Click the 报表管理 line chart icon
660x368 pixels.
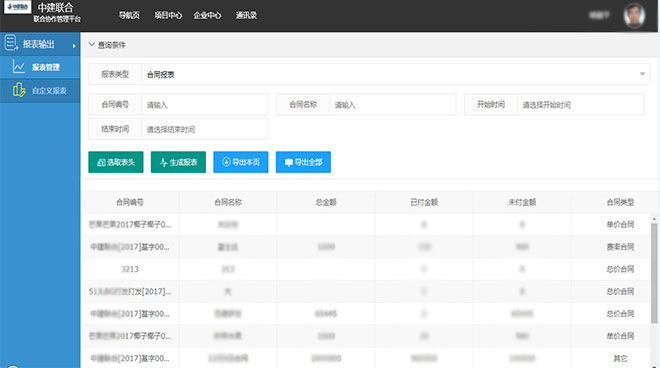pyautogui.click(x=19, y=67)
